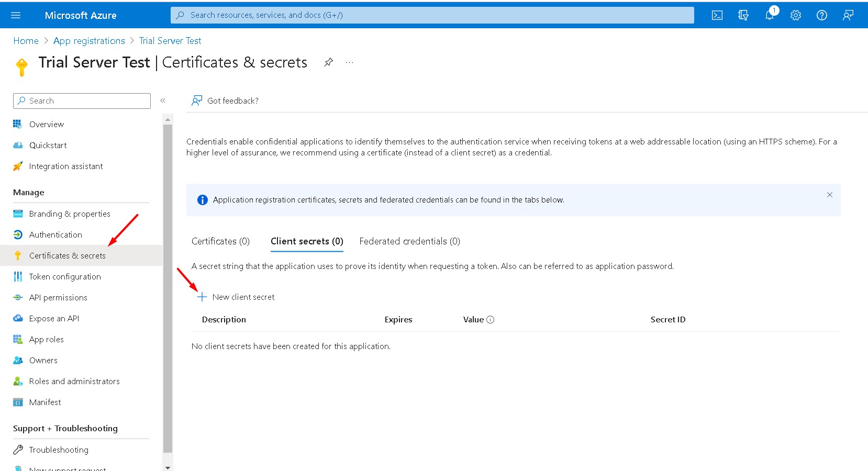This screenshot has height=471, width=868.
Task: Click the New client secret button
Action: click(236, 297)
